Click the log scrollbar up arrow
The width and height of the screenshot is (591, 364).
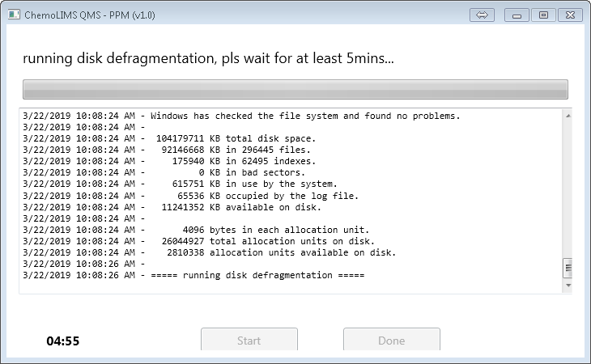568,116
